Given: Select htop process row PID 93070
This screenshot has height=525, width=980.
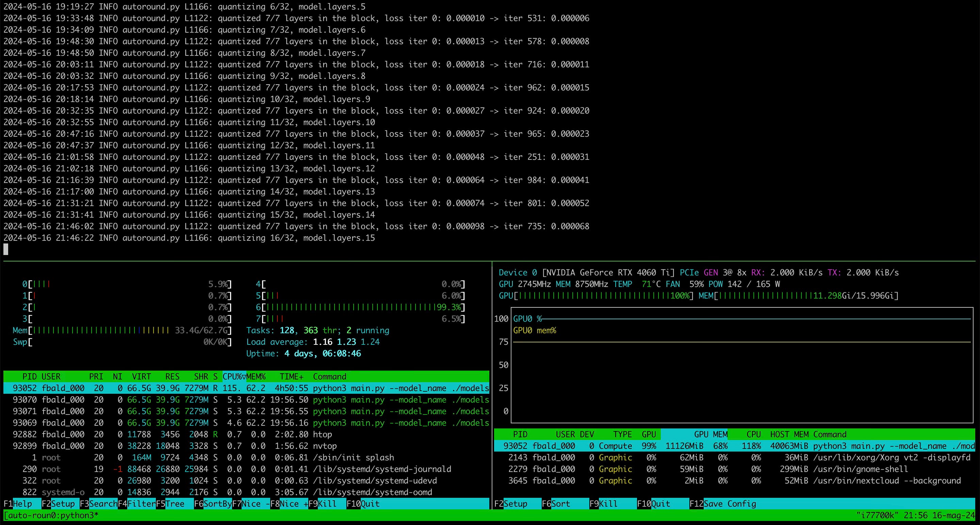Looking at the screenshot, I should [246, 400].
